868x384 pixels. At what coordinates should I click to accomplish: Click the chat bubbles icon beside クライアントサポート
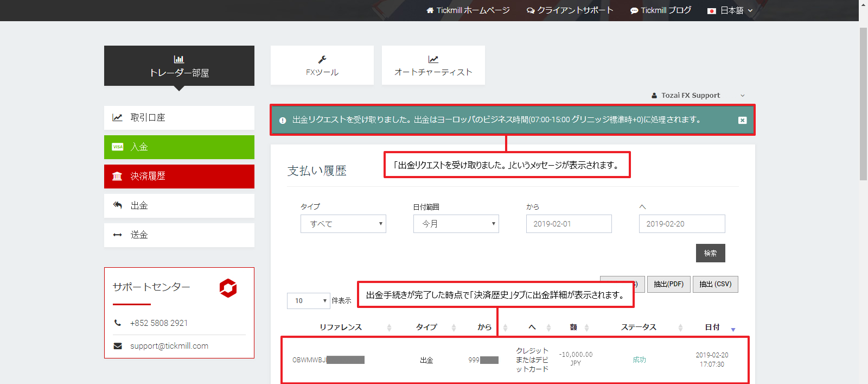coord(531,11)
